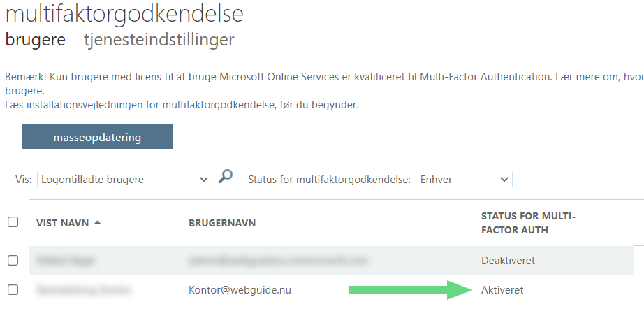Open the Vis dropdown showing Logontilladte brugere

point(124,179)
